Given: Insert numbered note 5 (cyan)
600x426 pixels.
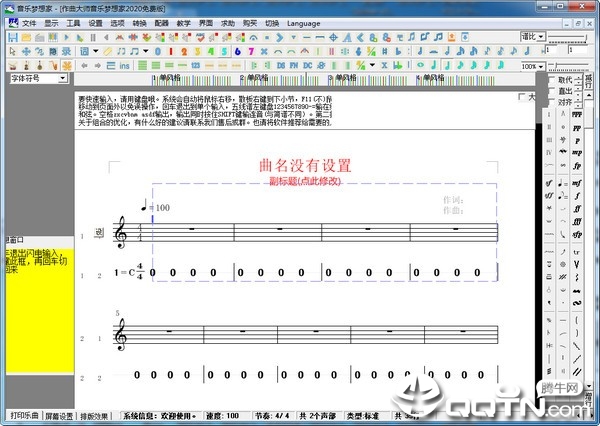Looking at the screenshot, I should [x=224, y=51].
